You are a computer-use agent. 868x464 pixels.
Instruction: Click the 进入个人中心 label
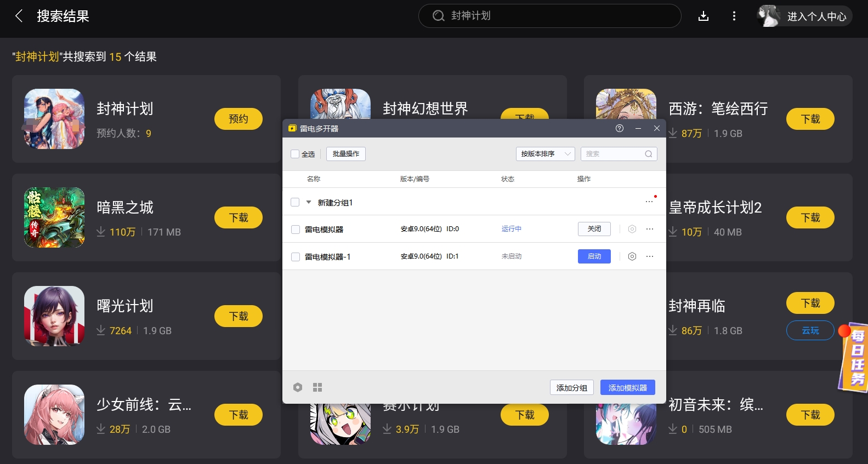click(x=817, y=16)
